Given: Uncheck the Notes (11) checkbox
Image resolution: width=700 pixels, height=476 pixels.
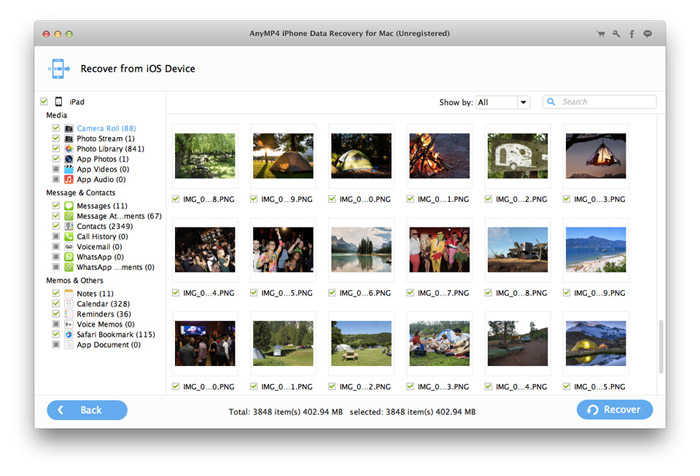Looking at the screenshot, I should point(56,293).
